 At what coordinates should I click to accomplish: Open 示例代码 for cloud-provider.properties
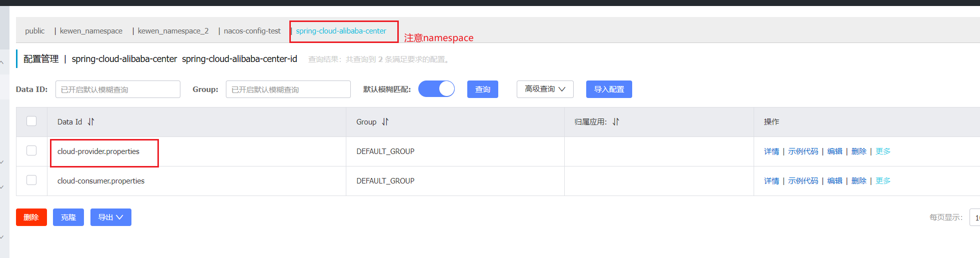(803, 151)
